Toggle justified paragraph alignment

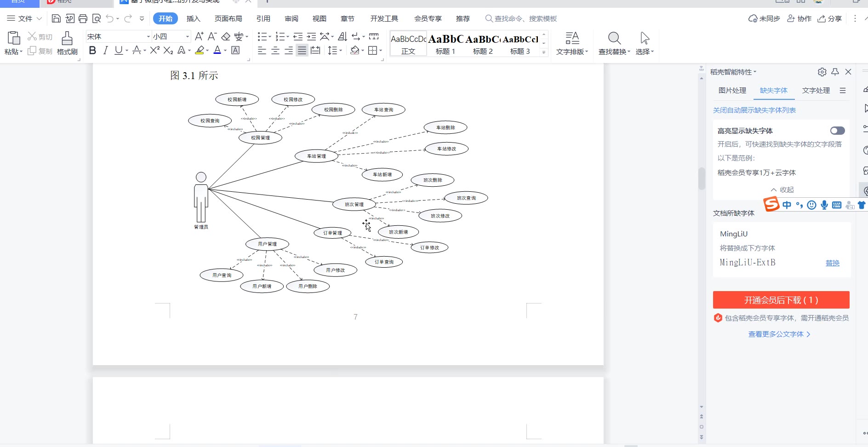(302, 50)
